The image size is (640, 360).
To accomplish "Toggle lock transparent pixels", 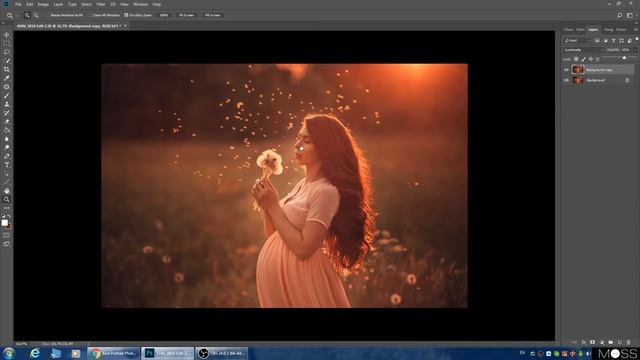I will [576, 59].
